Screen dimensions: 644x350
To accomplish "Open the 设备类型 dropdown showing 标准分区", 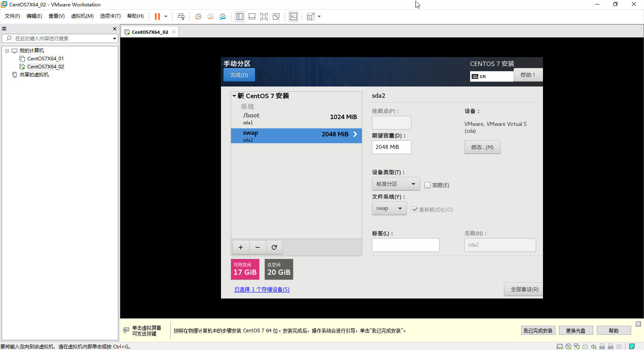I will (x=396, y=184).
